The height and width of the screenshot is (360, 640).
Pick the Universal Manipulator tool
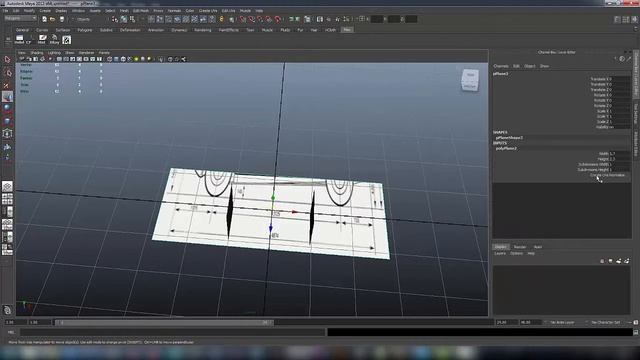[7, 133]
